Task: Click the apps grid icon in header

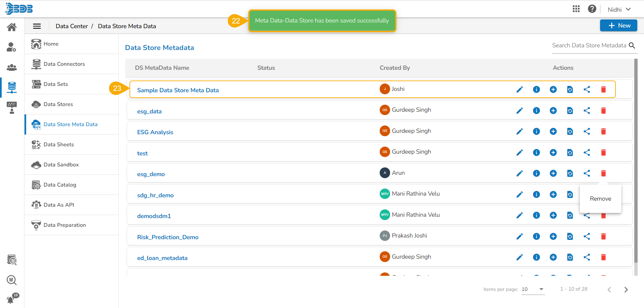Action: click(x=576, y=9)
